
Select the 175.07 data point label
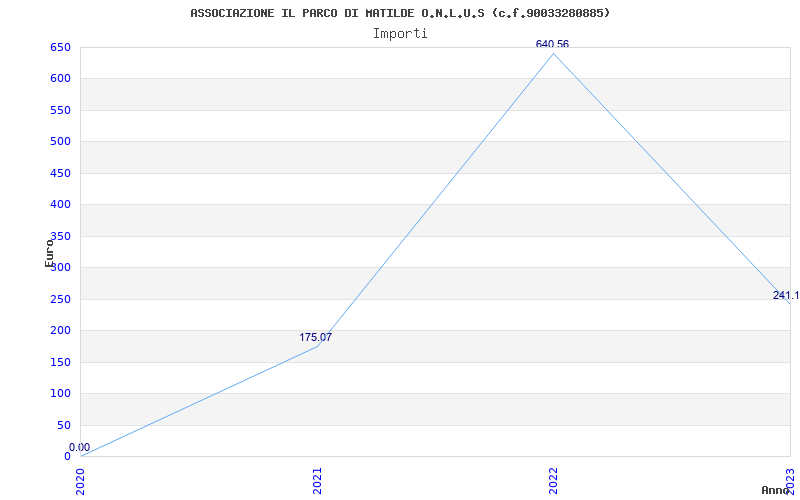315,337
